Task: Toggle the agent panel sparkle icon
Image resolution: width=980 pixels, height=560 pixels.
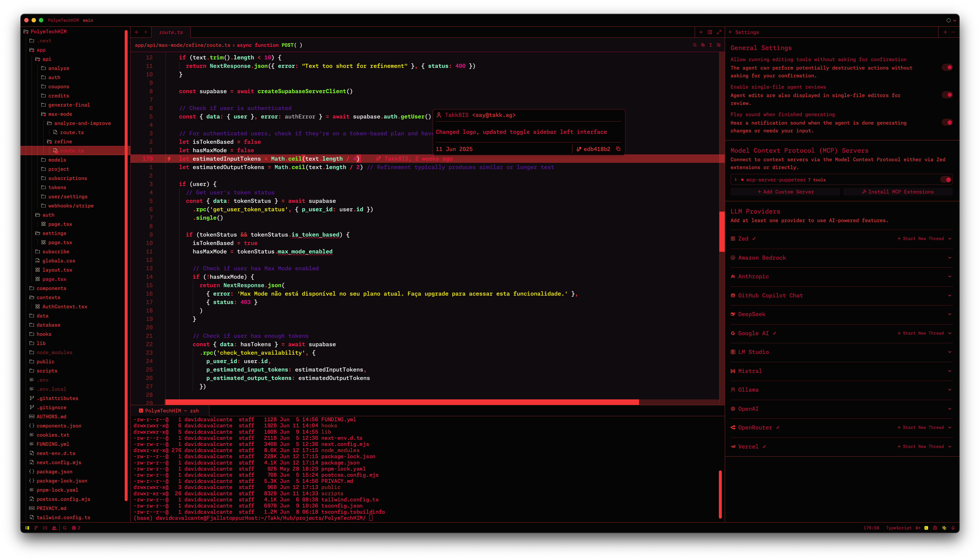Action: click(x=944, y=528)
